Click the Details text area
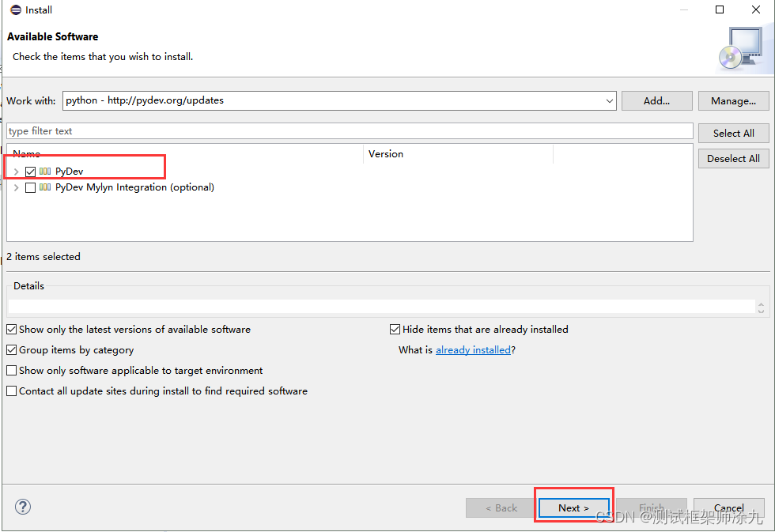This screenshot has height=532, width=775. (x=381, y=306)
